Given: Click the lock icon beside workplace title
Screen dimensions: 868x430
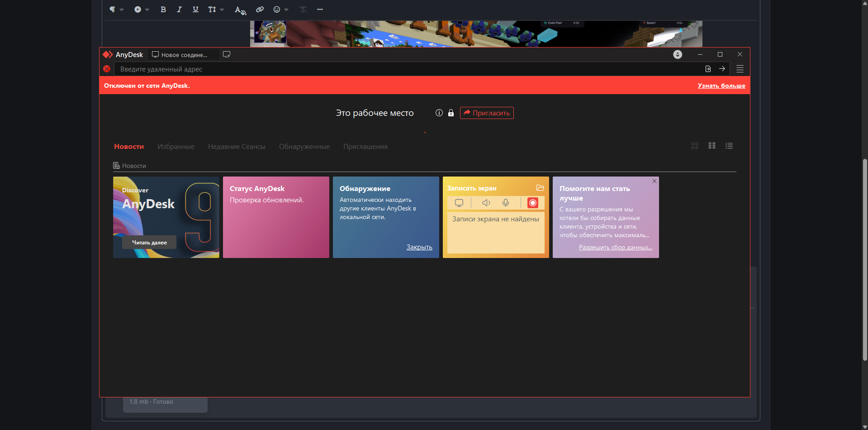Looking at the screenshot, I should (451, 113).
